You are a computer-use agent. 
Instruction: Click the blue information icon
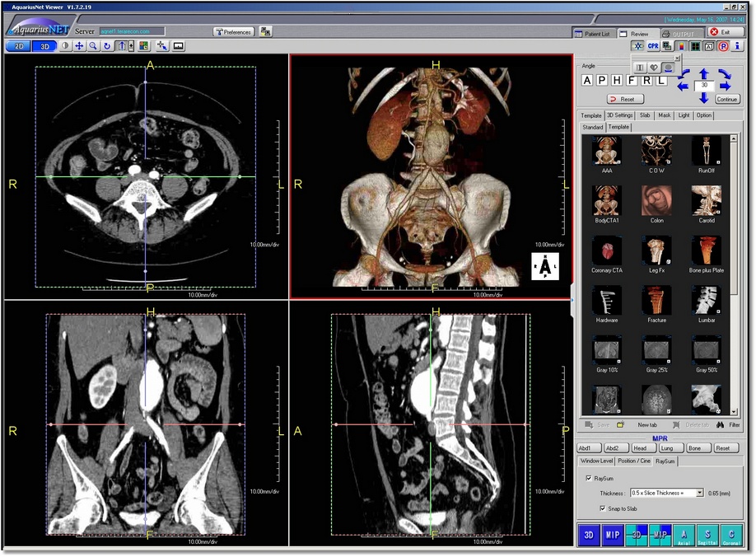(738, 46)
